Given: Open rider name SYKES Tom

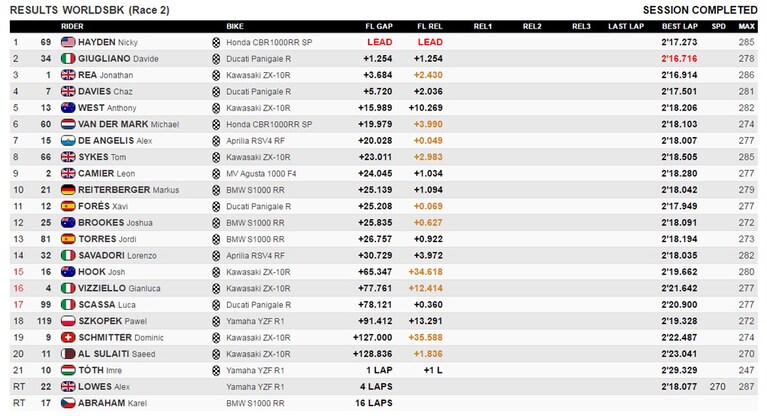Looking at the screenshot, I should click(102, 157).
